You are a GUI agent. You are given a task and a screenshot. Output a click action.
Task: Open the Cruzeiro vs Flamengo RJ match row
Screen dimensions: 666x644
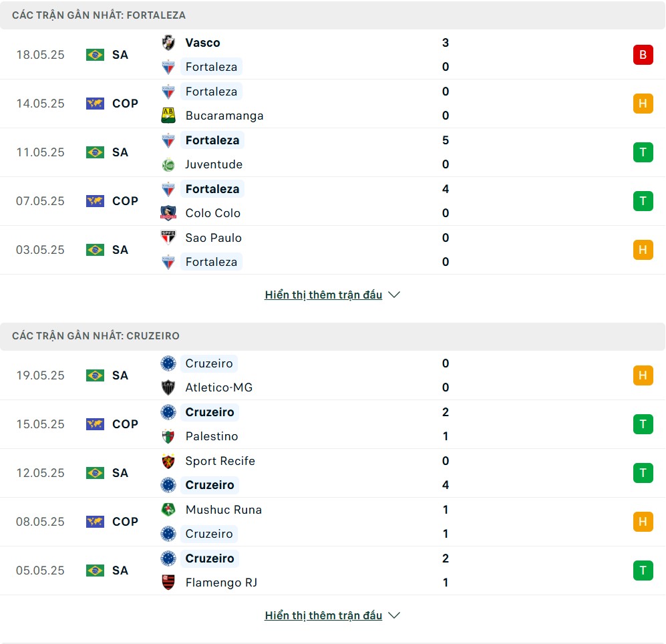[x=333, y=571]
